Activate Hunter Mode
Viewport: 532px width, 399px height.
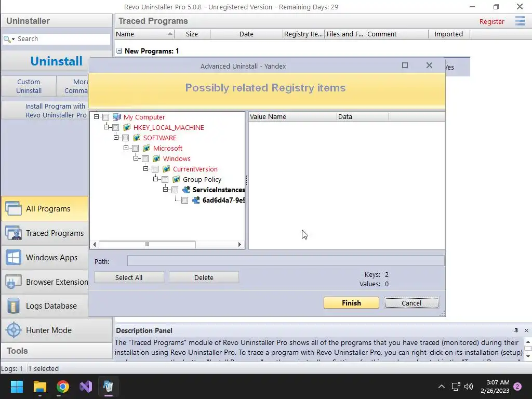point(56,330)
